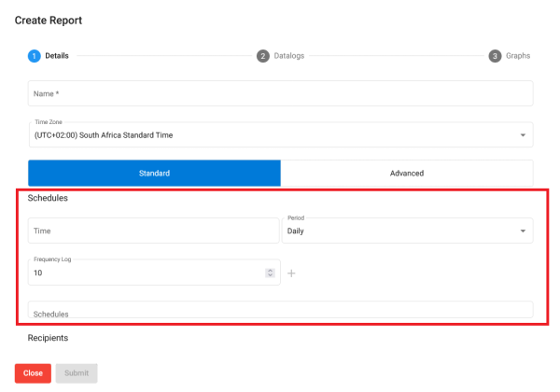Click the plus icon to add schedule
Viewport: 560px width, 392px height.
[291, 273]
